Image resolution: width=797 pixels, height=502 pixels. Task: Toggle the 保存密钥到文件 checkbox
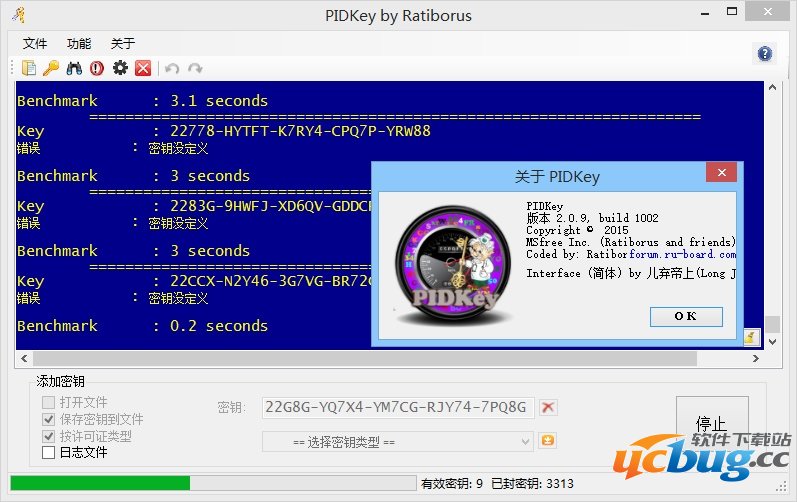pos(48,419)
